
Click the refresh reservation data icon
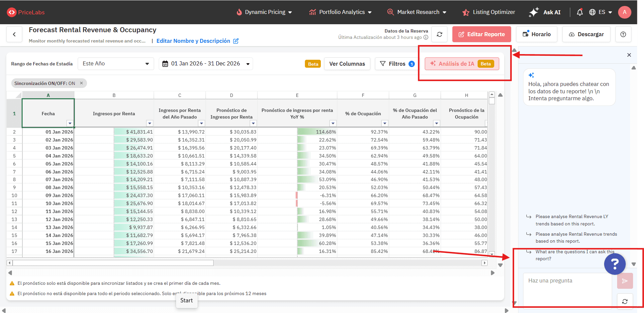(x=439, y=34)
